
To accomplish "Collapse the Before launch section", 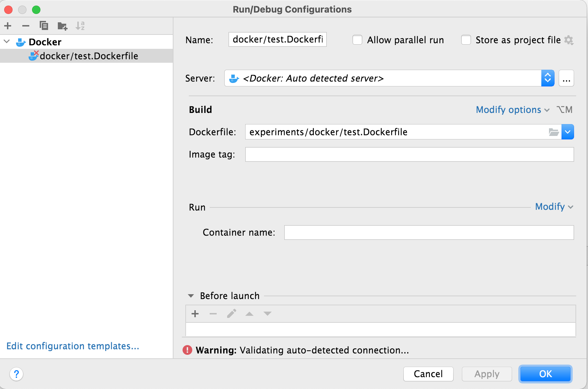I will click(191, 296).
